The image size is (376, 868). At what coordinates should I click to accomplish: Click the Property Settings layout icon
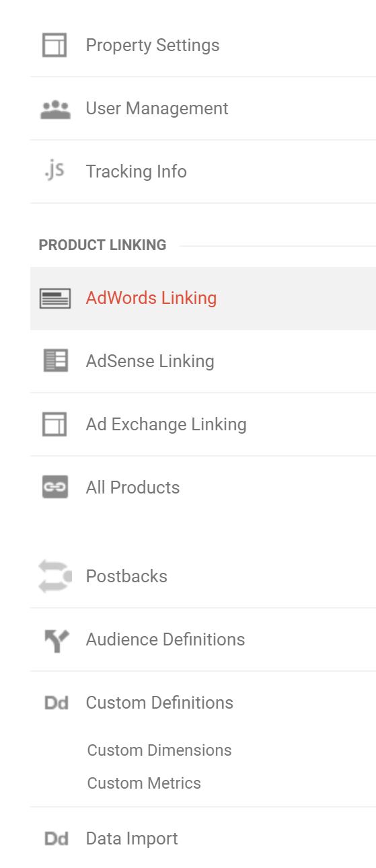tap(54, 46)
